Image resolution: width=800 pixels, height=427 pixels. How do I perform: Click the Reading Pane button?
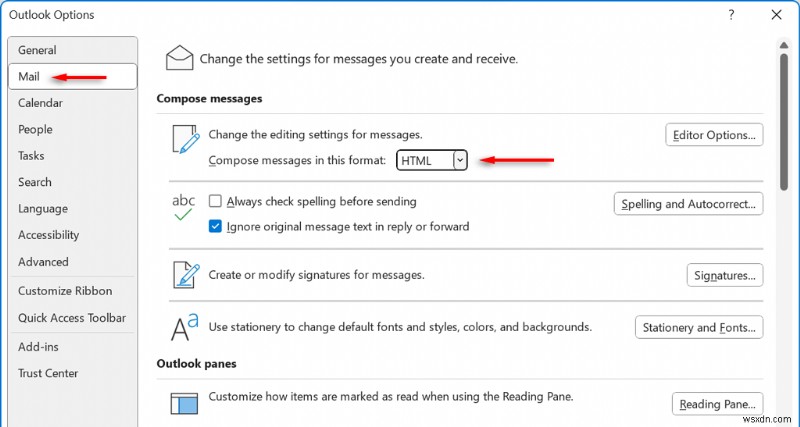717,404
